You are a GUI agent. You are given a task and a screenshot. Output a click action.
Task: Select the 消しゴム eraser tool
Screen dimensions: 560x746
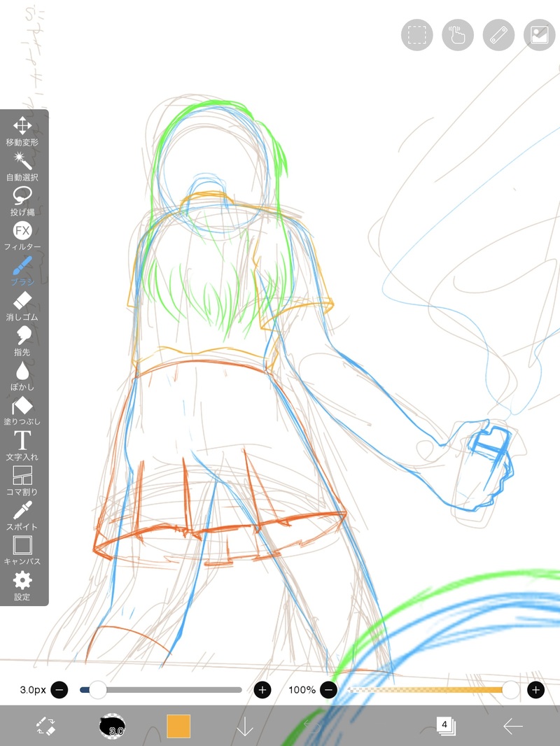(x=22, y=307)
